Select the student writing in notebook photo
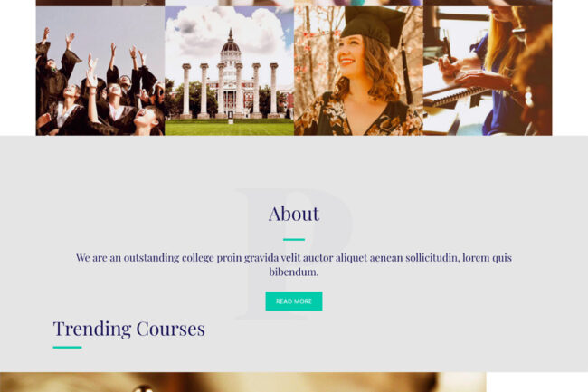 (x=488, y=71)
